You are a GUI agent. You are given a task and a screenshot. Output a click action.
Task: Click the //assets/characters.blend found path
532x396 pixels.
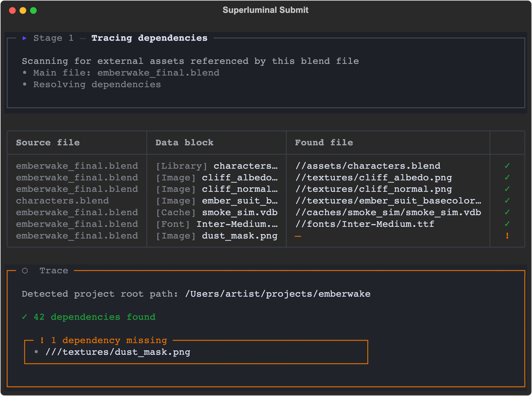(x=368, y=166)
